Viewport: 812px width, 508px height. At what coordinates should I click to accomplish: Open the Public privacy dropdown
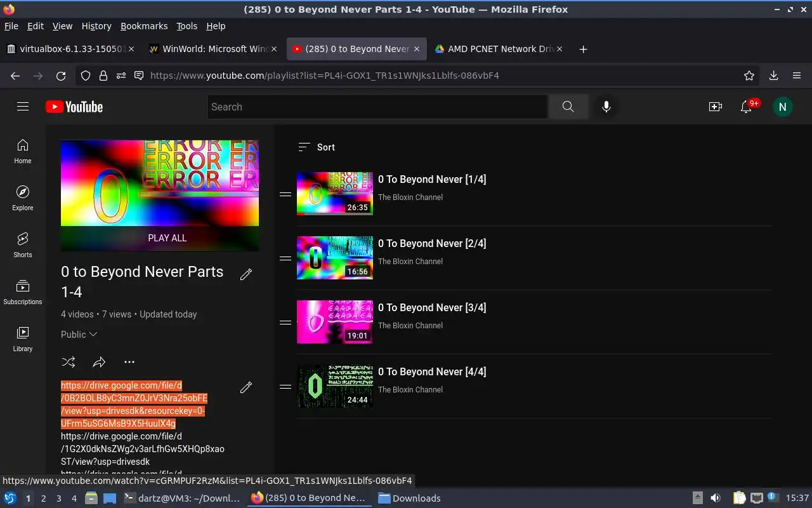coord(79,335)
